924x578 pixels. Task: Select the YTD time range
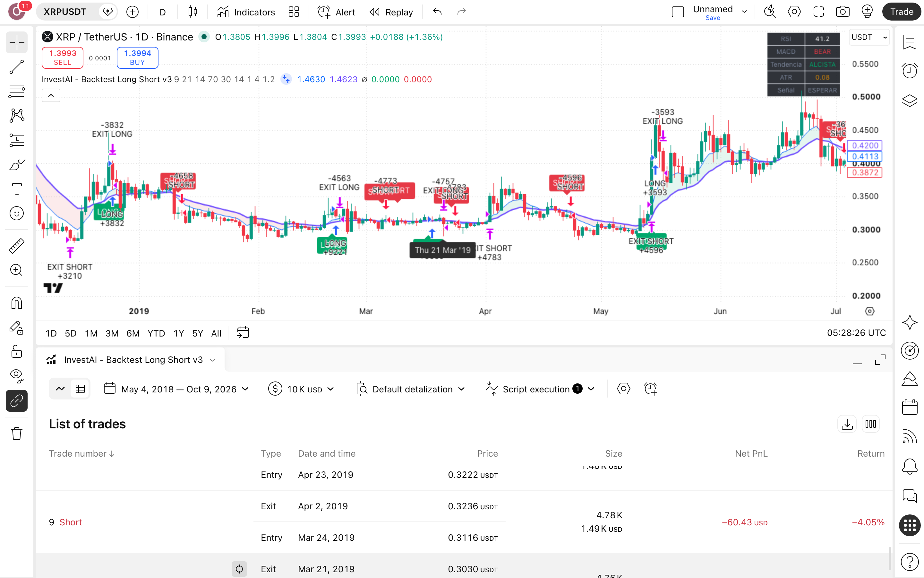156,333
